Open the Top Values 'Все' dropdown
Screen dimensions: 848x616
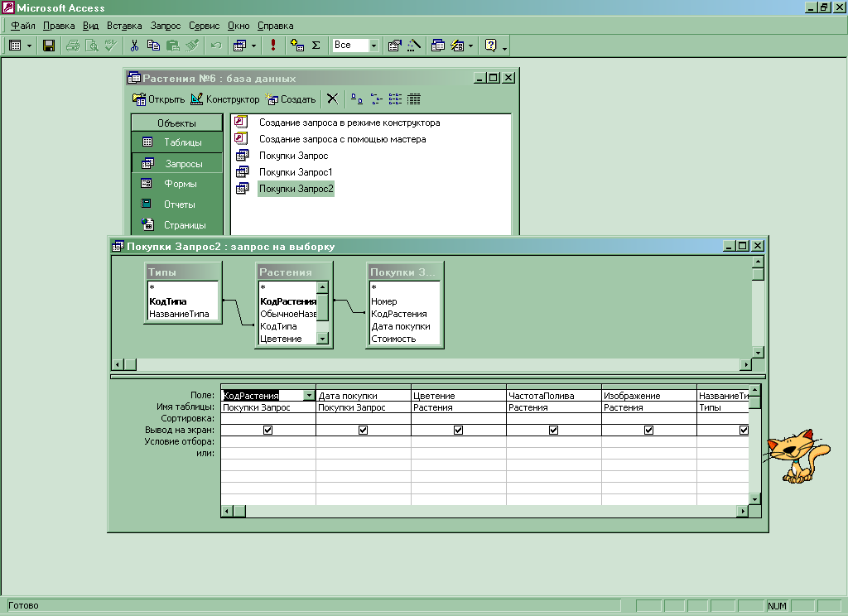[373, 46]
